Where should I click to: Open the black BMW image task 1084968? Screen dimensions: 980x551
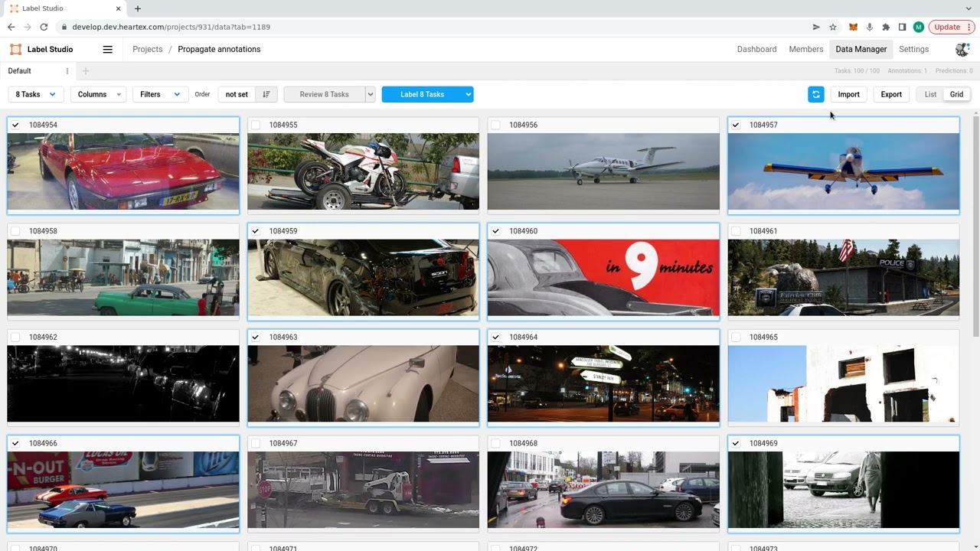[x=603, y=490]
